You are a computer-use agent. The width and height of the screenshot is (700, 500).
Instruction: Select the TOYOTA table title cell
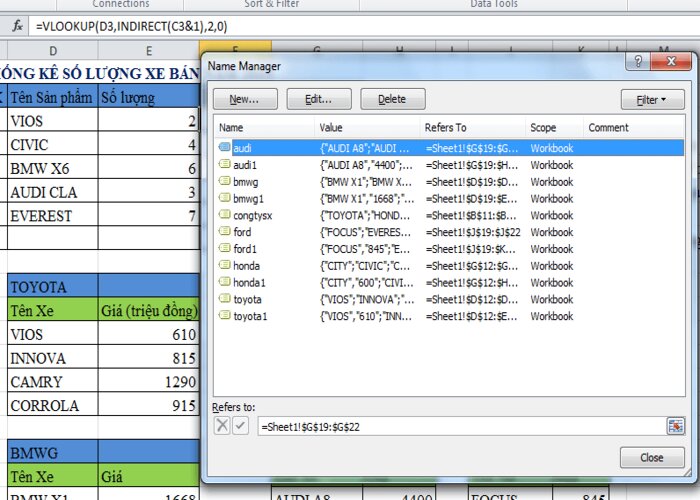[x=53, y=286]
